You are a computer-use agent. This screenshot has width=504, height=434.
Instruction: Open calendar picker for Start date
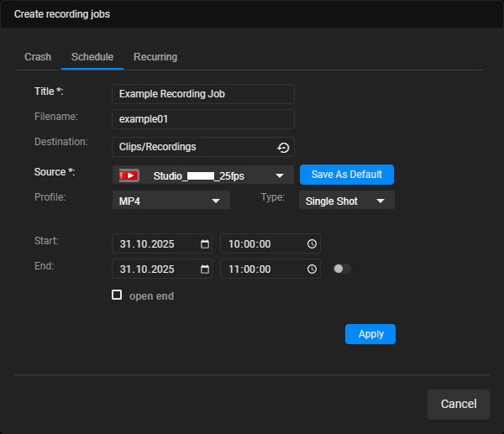[x=205, y=244]
